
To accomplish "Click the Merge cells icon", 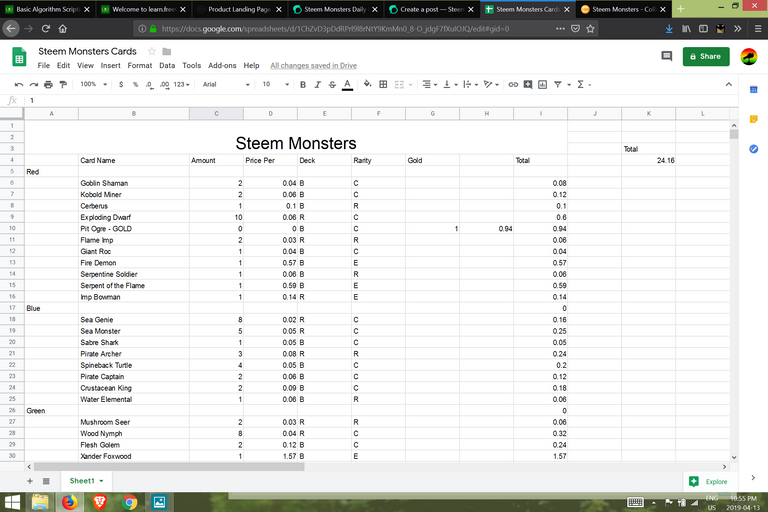I will (x=399, y=85).
